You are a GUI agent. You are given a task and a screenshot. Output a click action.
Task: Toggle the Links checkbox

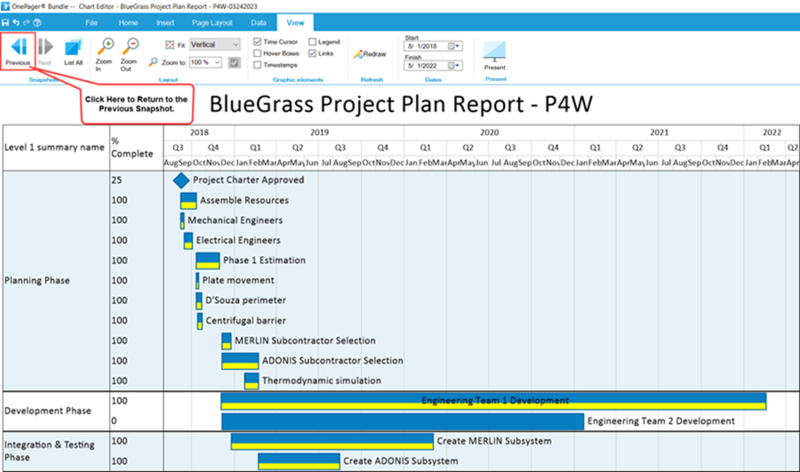point(312,53)
